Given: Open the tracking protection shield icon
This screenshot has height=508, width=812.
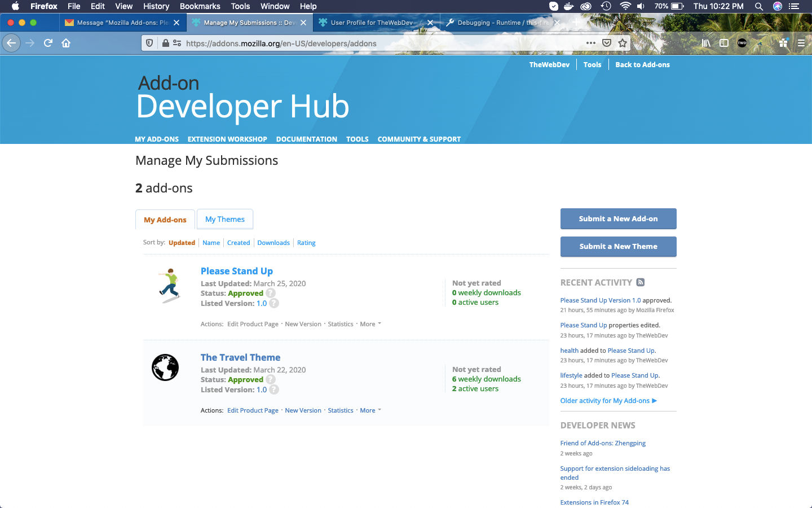Looking at the screenshot, I should pyautogui.click(x=149, y=43).
